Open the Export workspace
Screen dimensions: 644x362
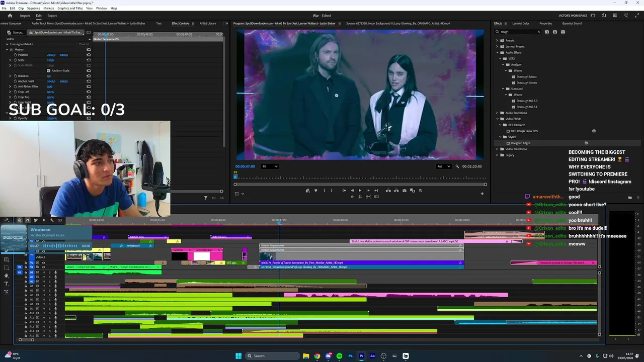pos(52,16)
